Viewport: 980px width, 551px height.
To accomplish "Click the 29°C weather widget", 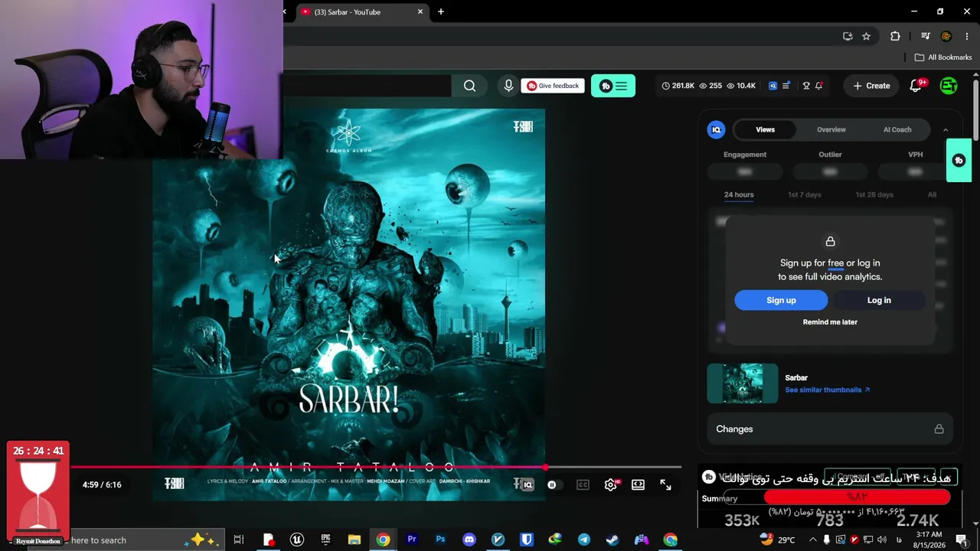I will point(777,540).
